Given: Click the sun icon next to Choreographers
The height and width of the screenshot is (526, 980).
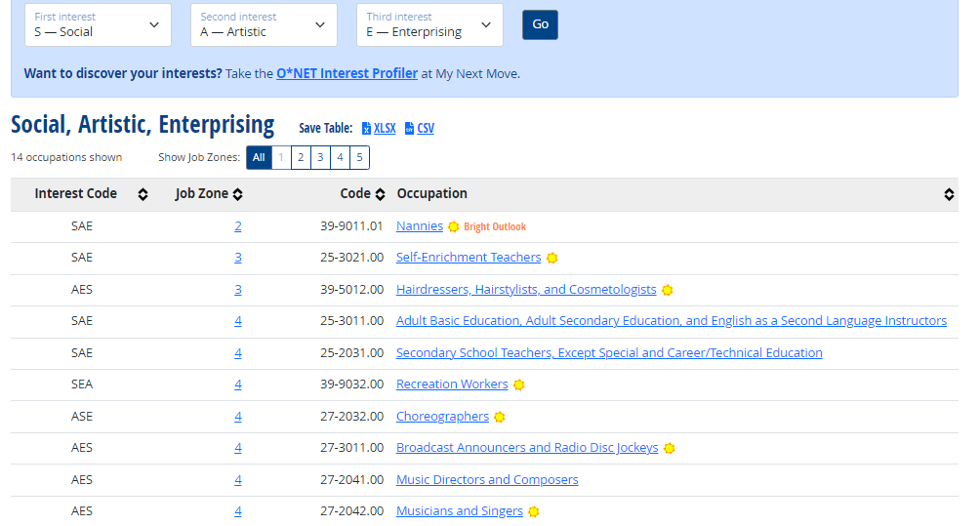Looking at the screenshot, I should coord(500,417).
